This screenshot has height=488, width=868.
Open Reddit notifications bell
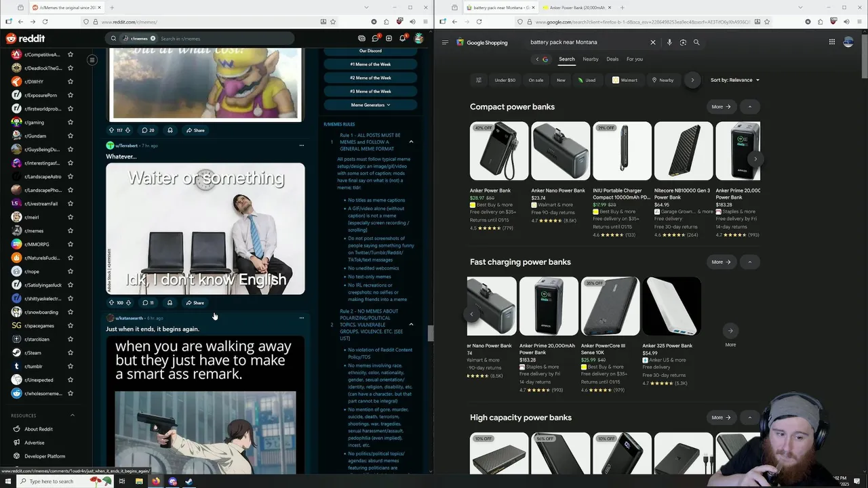click(x=402, y=39)
